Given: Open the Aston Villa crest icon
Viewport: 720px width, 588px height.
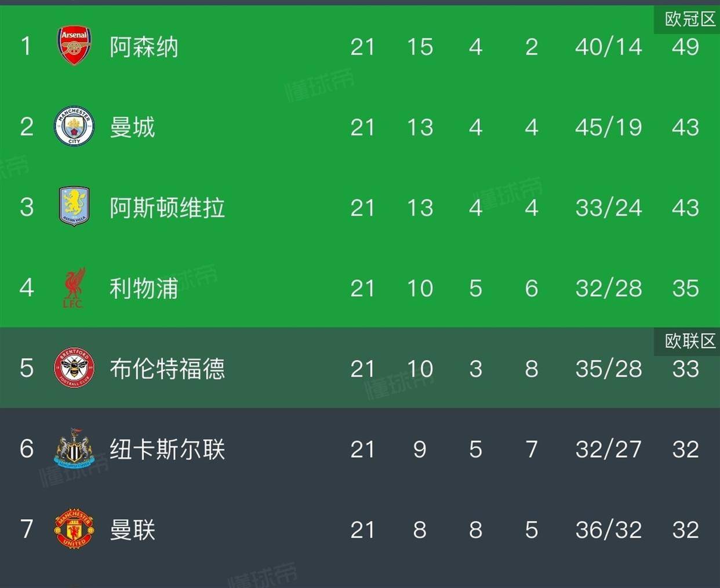Looking at the screenshot, I should (74, 206).
